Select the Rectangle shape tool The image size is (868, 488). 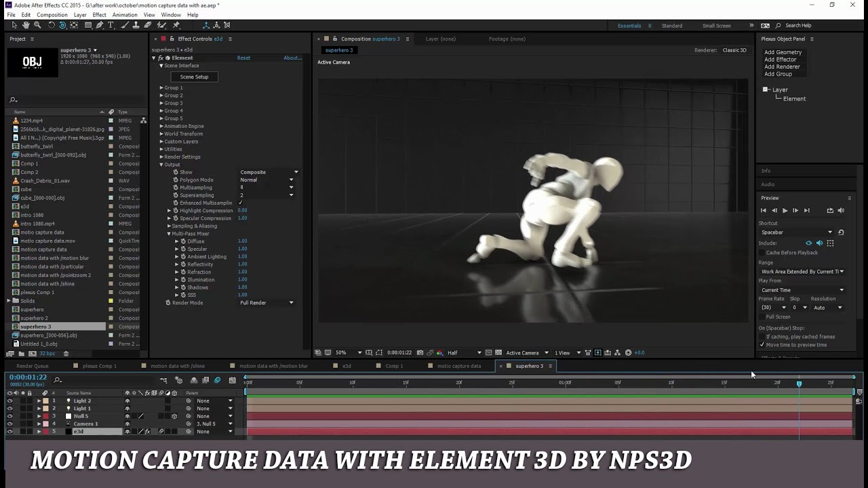click(88, 25)
